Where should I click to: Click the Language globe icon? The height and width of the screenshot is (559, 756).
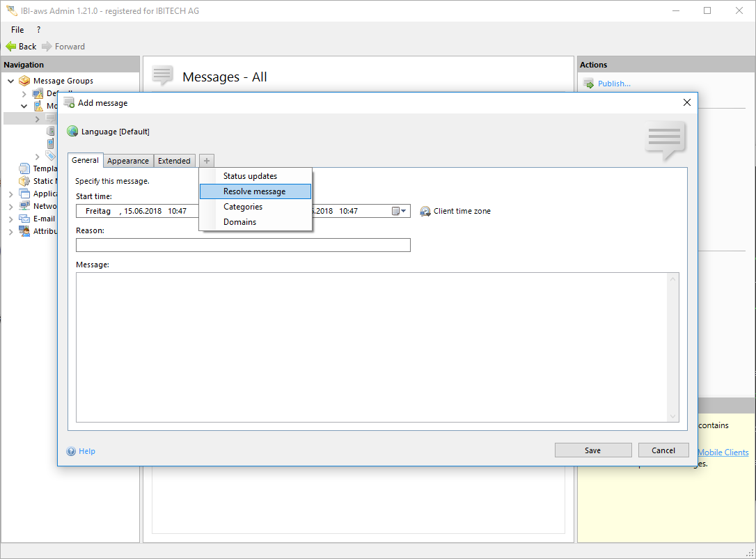coord(72,131)
